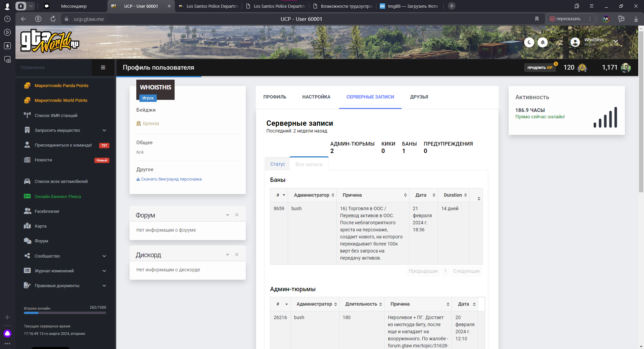Click Предыдущая pagination button

click(423, 271)
